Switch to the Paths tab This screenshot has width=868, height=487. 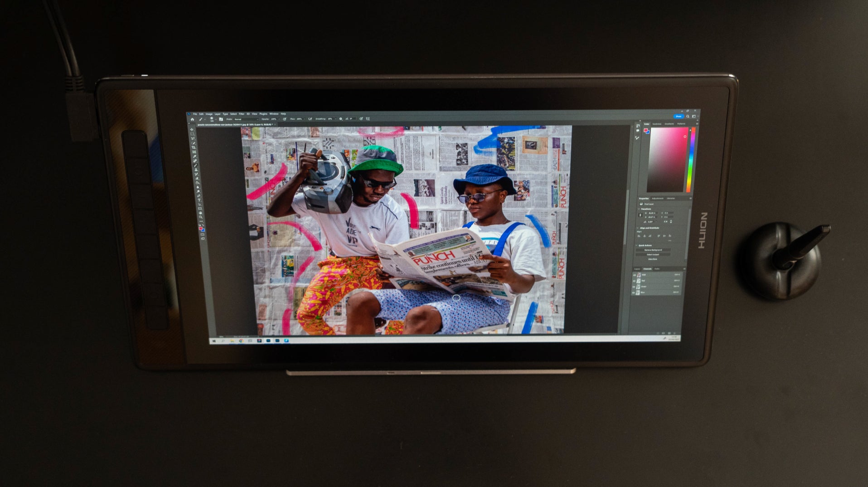pos(657,269)
